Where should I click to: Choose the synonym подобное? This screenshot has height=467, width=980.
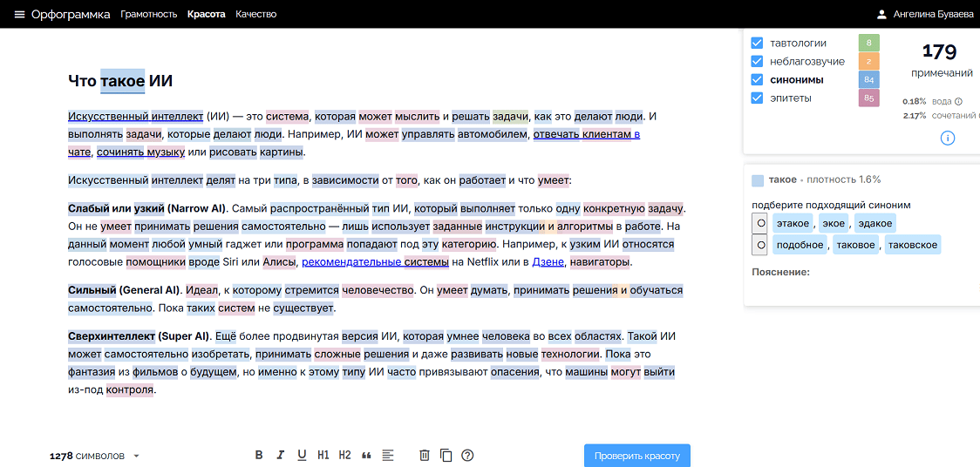click(x=800, y=245)
